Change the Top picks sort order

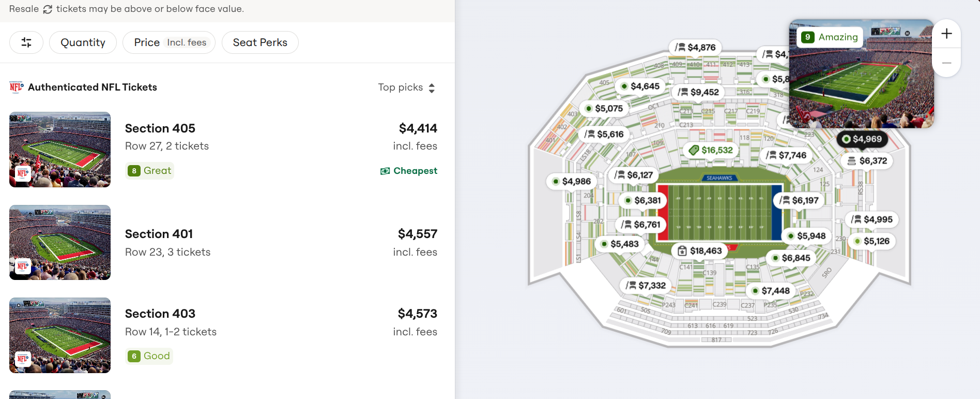point(406,87)
